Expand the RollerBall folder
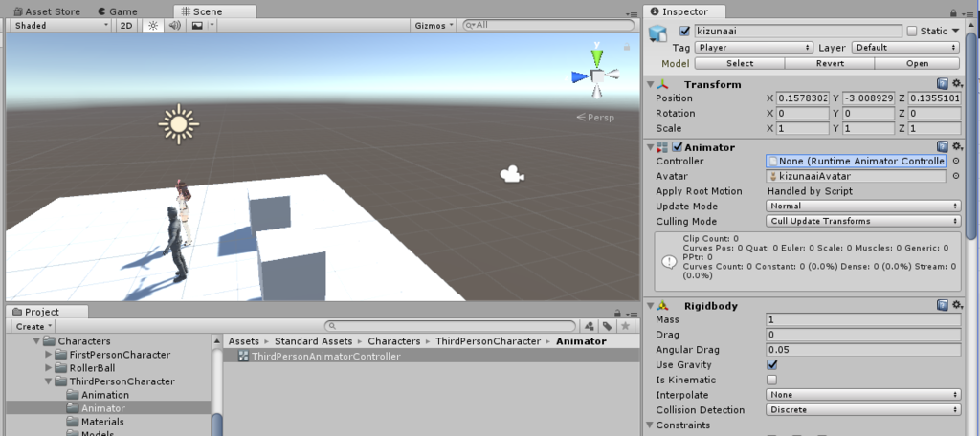Viewport: 980px width, 436px height. pos(49,368)
